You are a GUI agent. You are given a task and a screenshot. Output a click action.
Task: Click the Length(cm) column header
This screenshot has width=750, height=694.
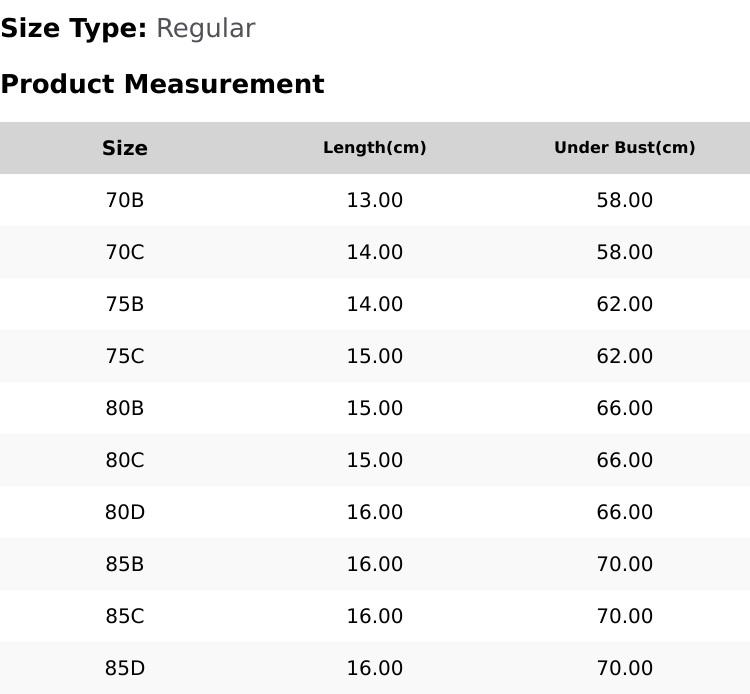(375, 148)
